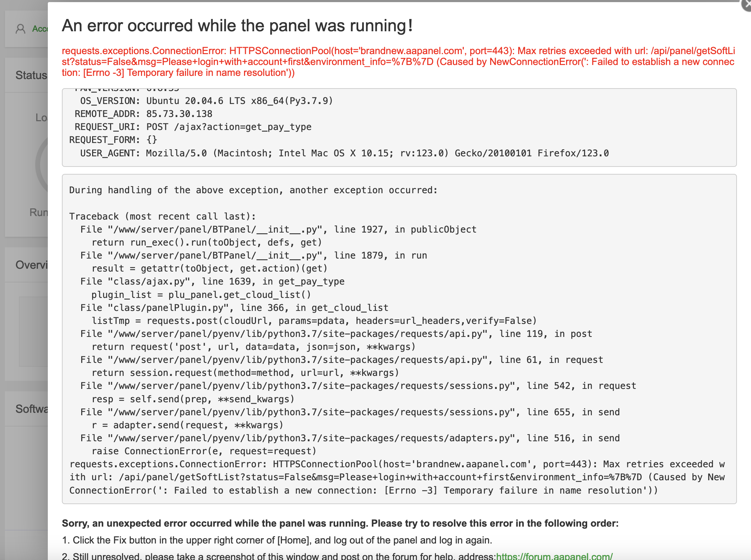The width and height of the screenshot is (751, 560).
Task: Click the red ConnectionError summary message
Action: click(398, 62)
